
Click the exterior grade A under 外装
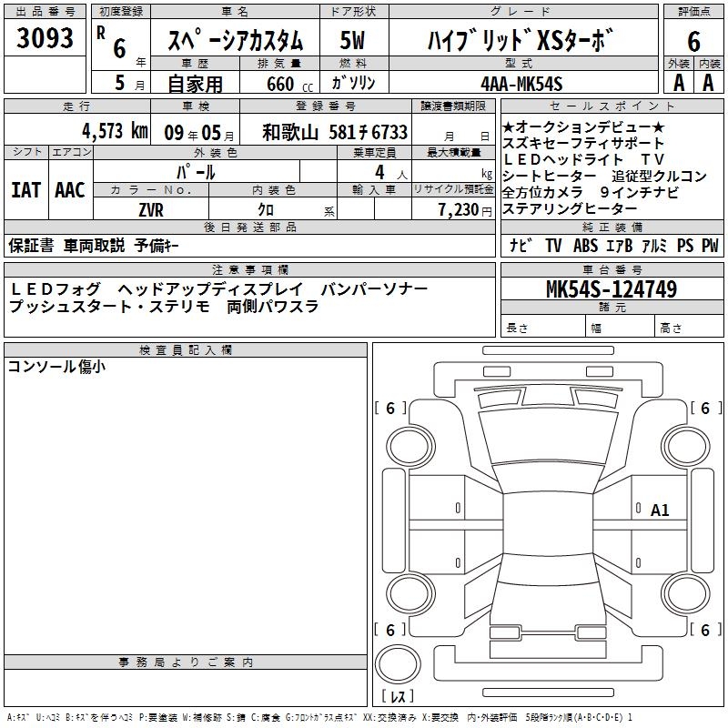pos(678,83)
